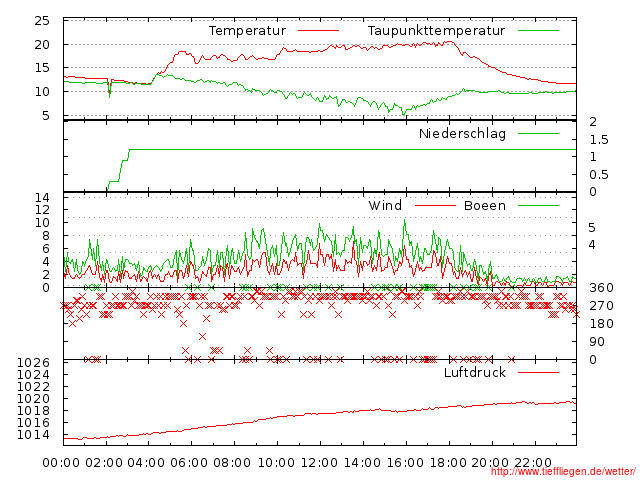Screen dimensions: 640x480
Task: Click the 14:00 time axis label
Action: [x=362, y=463]
